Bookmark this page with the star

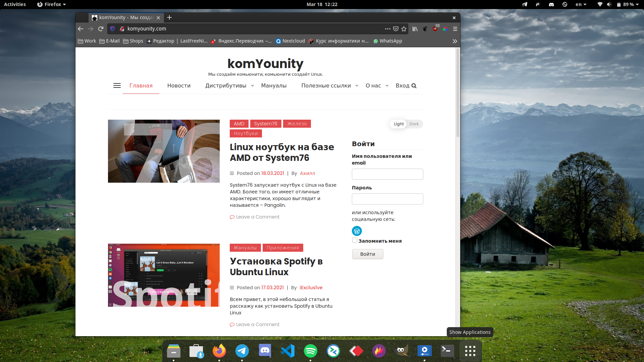point(404,29)
